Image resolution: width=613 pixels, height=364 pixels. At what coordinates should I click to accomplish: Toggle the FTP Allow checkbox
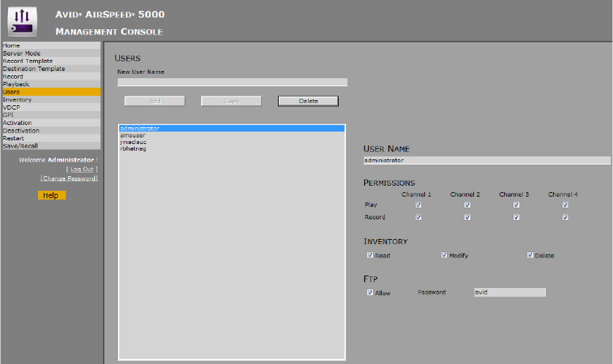370,292
